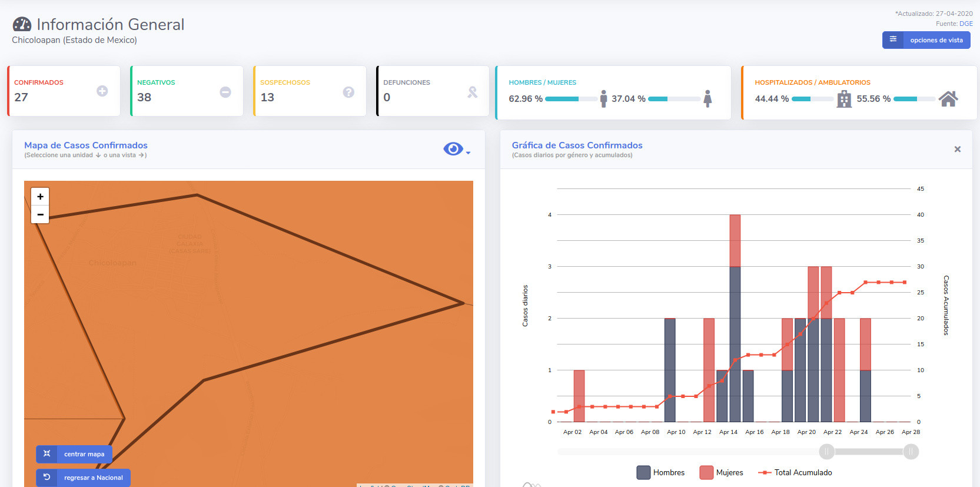Click the 'Gráfica de Casos Confirmados' title

[577, 145]
